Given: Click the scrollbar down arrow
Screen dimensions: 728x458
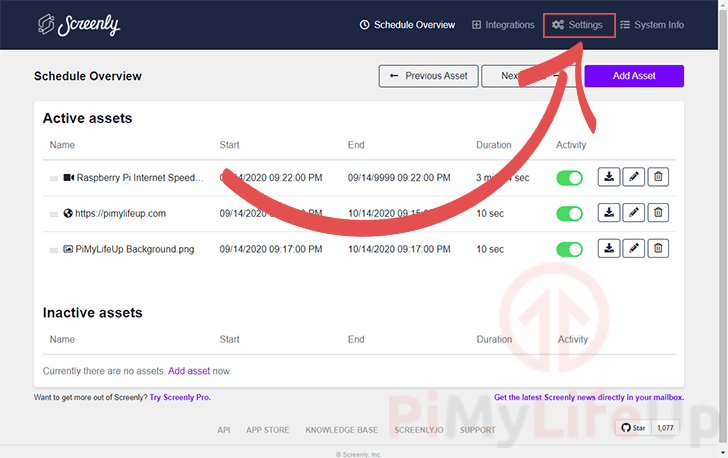Looking at the screenshot, I should pos(723,452).
